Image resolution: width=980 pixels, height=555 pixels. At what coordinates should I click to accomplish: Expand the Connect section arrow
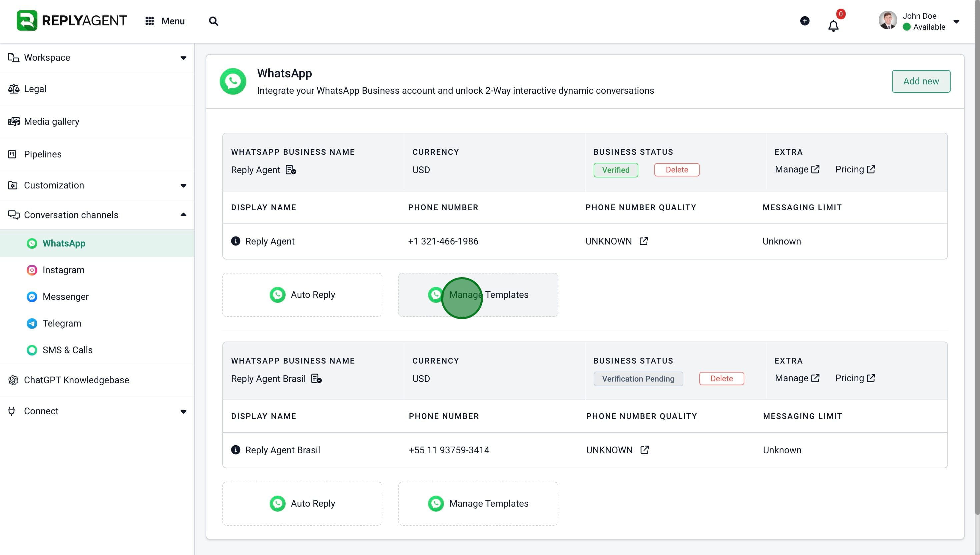(183, 412)
